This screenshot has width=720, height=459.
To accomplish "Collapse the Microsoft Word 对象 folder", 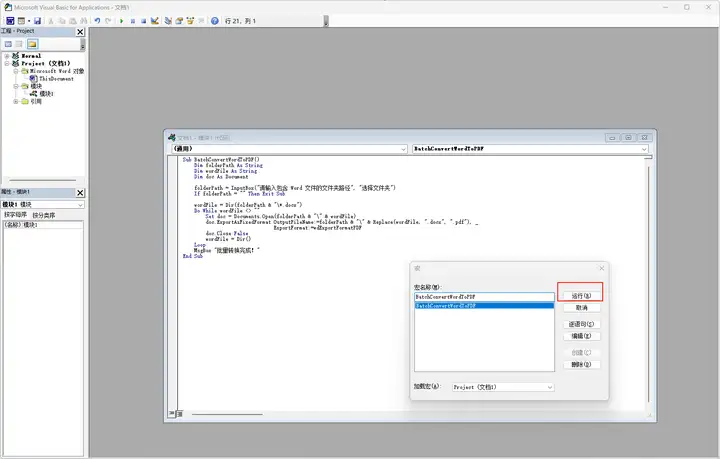I will tap(16, 71).
